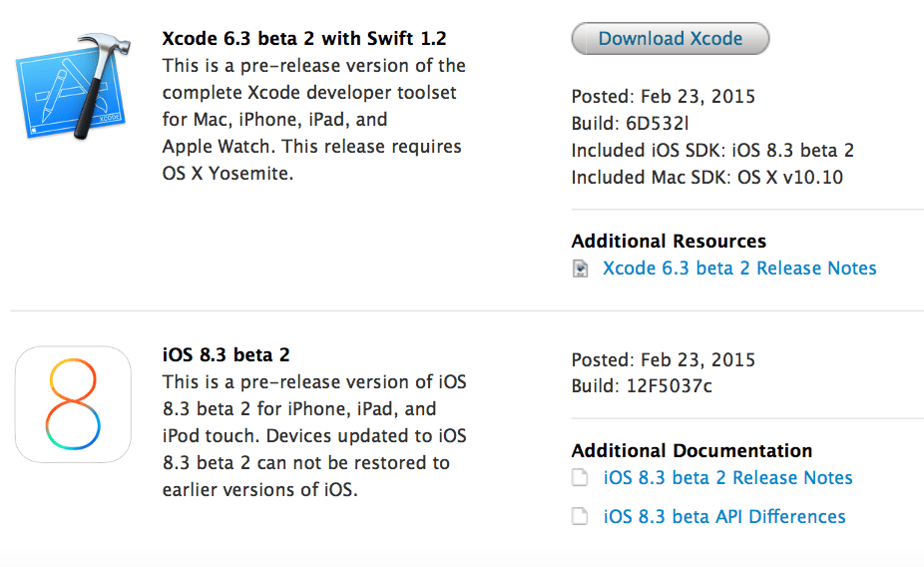Screen dimensions: 924x567
Task: Click the Xcode pre-release description paragraph
Action: (312, 120)
